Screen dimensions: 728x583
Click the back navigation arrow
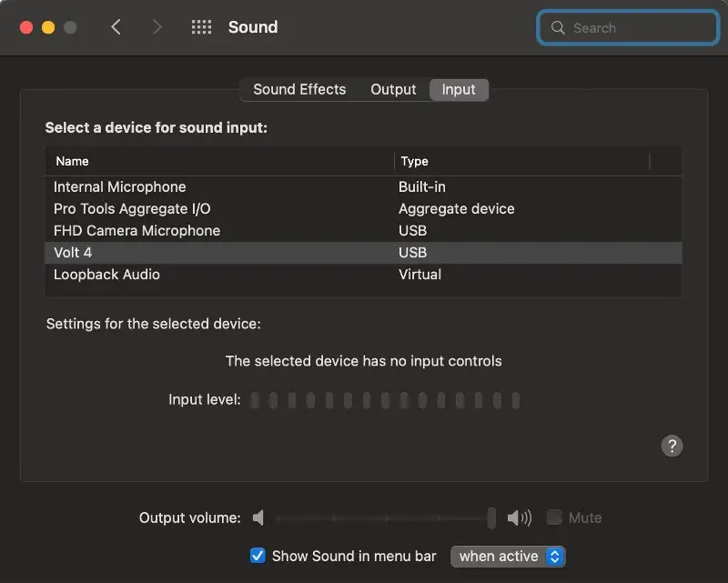coord(116,27)
